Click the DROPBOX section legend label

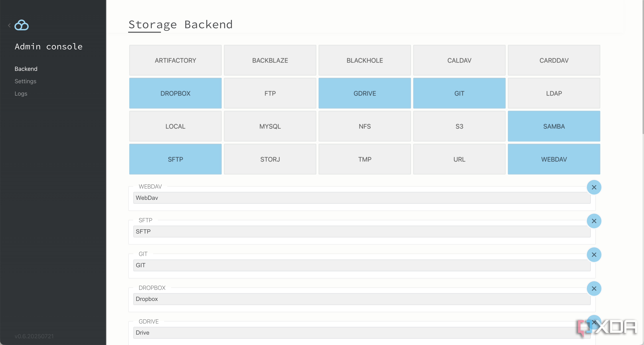152,288
